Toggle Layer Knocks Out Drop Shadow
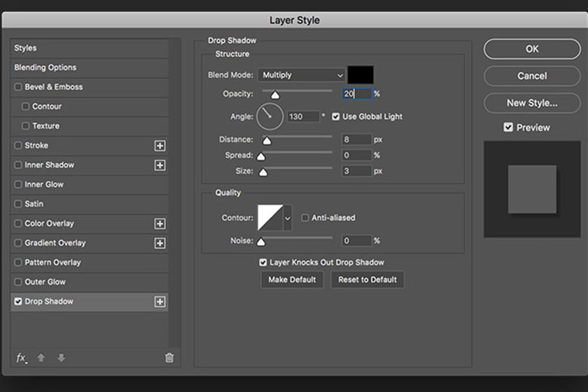 click(263, 262)
